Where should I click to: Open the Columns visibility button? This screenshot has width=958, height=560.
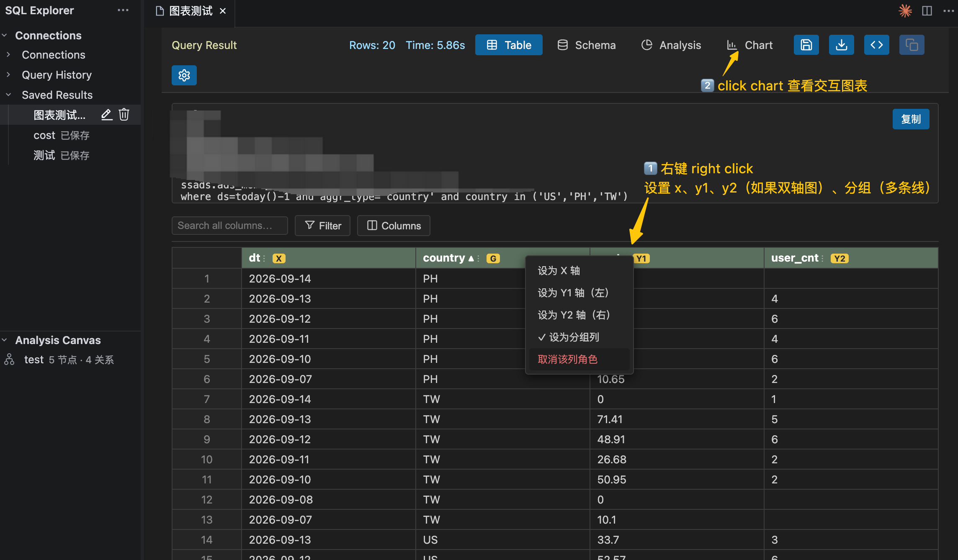pyautogui.click(x=394, y=226)
